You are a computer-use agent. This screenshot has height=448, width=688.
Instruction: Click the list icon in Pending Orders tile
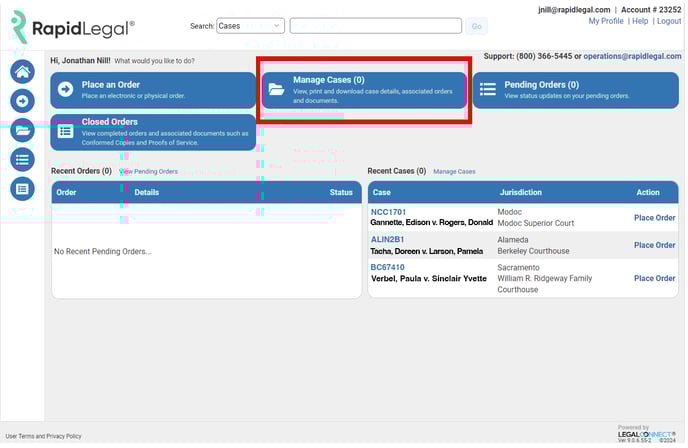(x=488, y=90)
